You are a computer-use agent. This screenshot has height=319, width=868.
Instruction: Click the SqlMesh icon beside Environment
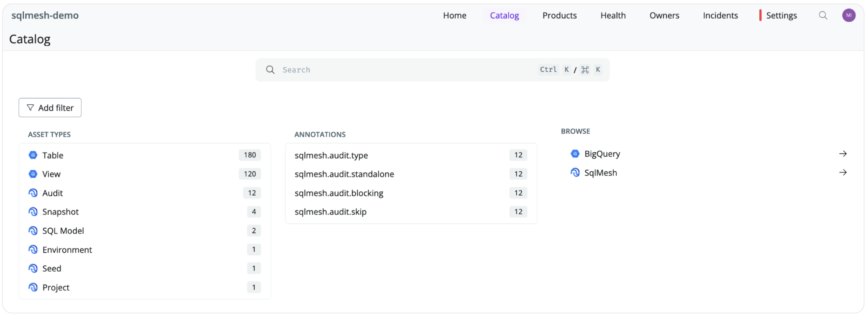point(33,250)
